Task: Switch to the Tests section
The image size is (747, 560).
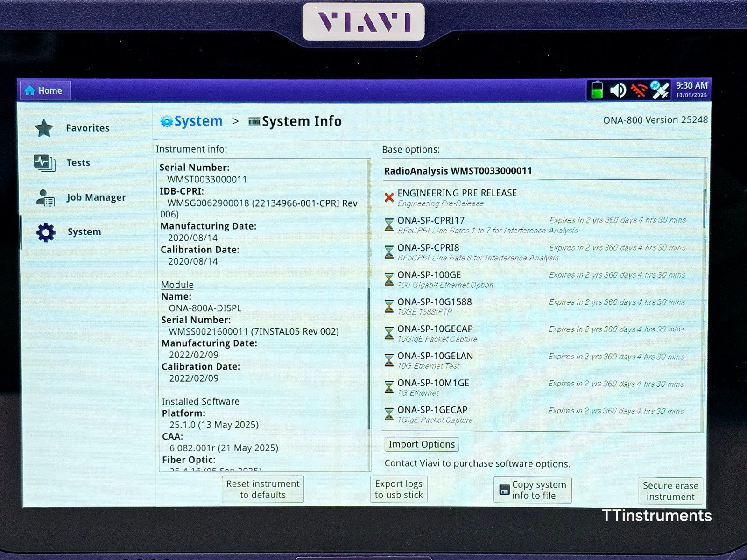Action: (78, 162)
